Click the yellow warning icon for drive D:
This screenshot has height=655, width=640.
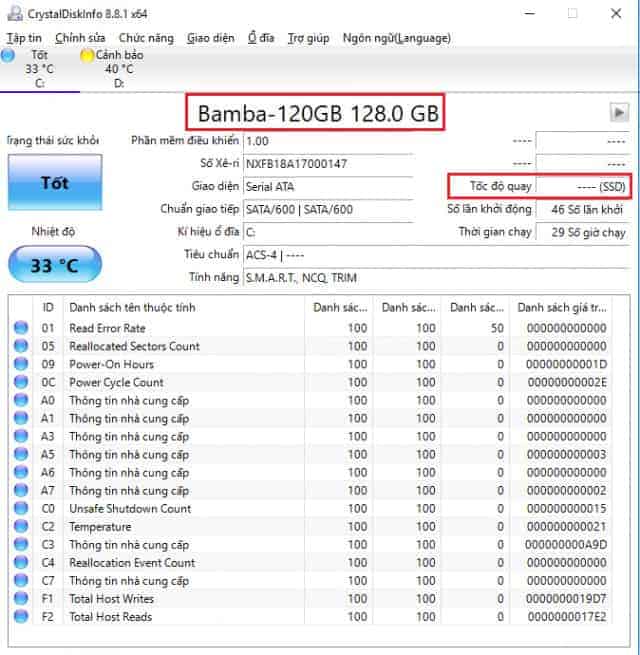(86, 55)
